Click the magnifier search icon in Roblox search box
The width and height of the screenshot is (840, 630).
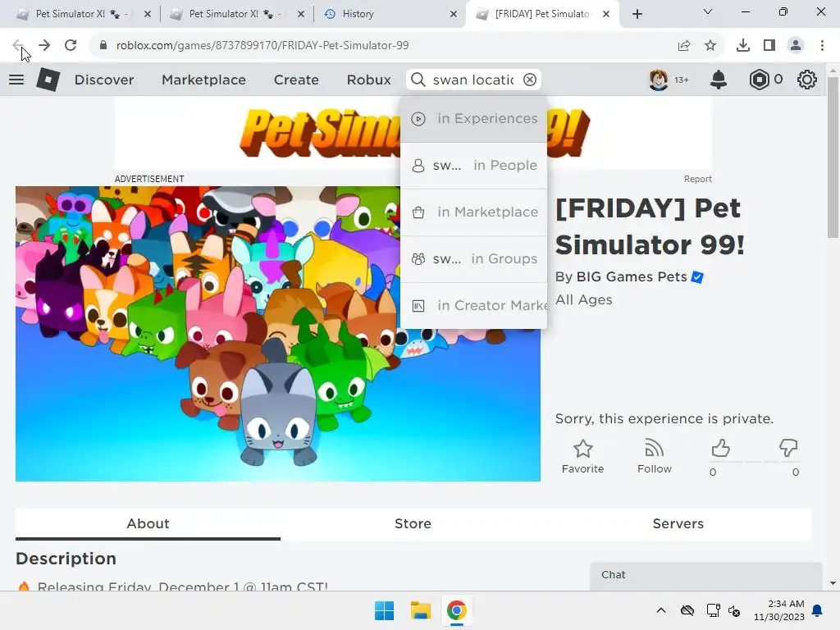click(418, 80)
